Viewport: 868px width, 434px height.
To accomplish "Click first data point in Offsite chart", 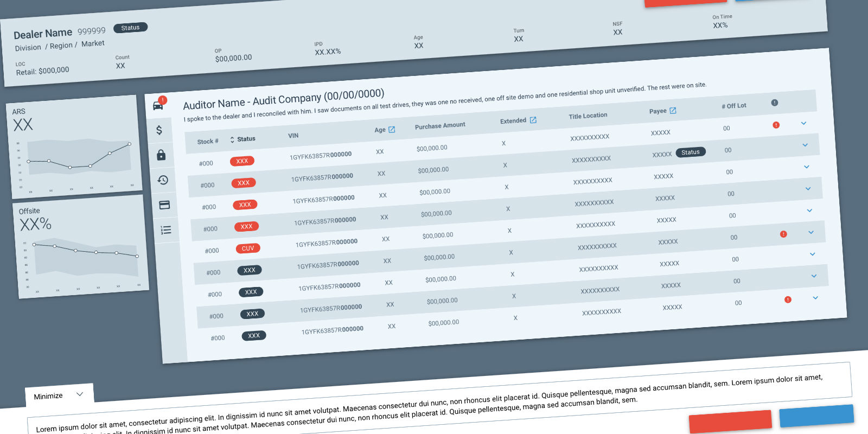I will (34, 245).
